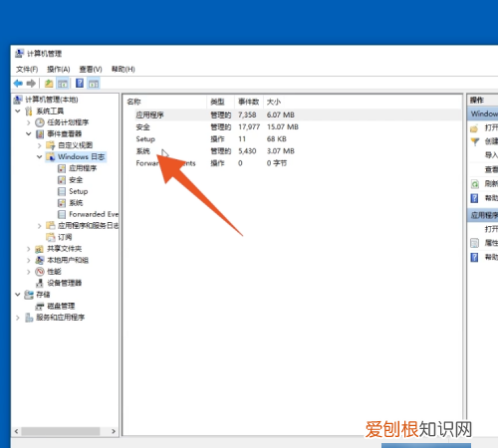Open the 操作(A) menu

click(59, 69)
